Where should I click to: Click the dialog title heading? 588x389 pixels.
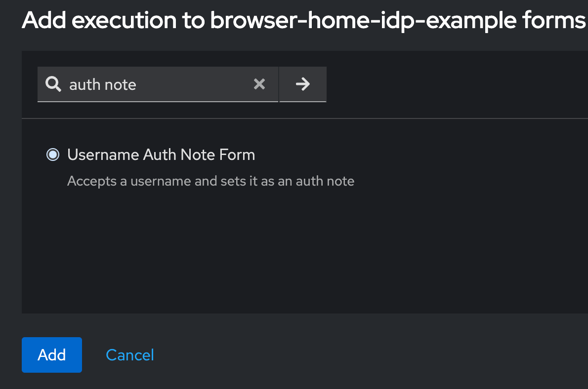tap(294, 21)
